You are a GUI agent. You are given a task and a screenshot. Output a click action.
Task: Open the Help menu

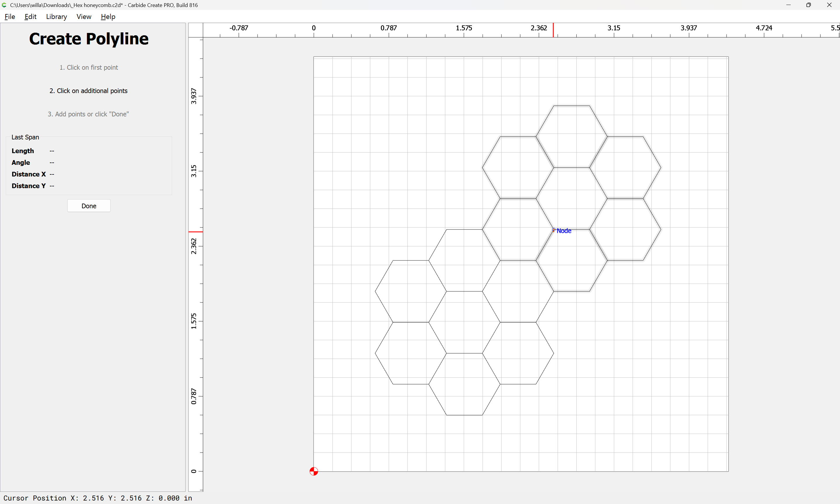coord(108,17)
